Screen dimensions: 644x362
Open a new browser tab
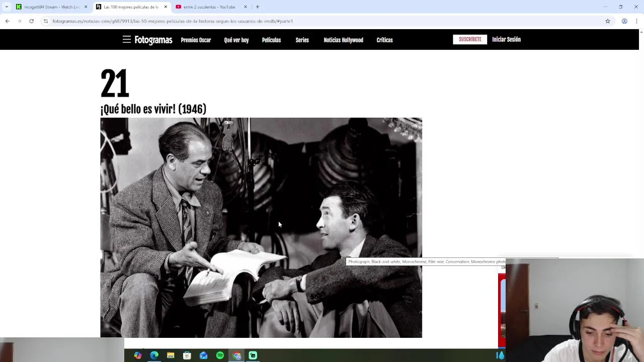(258, 7)
